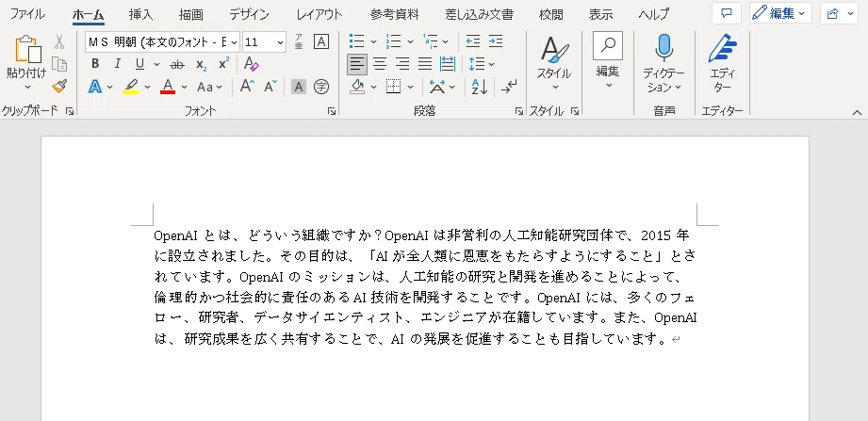The width and height of the screenshot is (868, 421).
Task: Open font dialog launcher
Action: point(332,111)
